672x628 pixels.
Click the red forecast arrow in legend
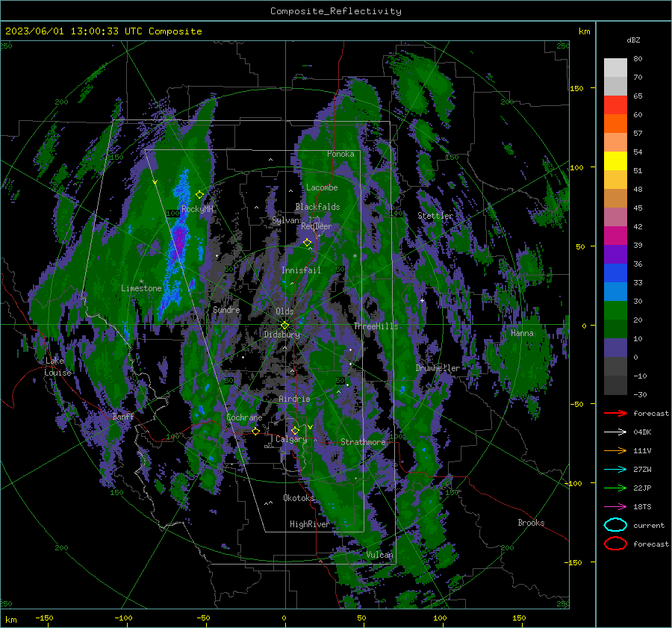pos(615,413)
